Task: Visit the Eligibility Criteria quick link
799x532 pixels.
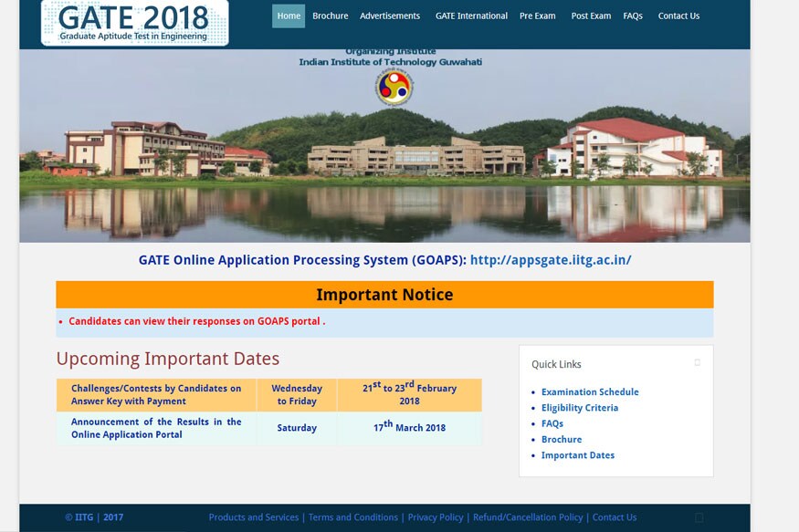Action: pyautogui.click(x=580, y=408)
